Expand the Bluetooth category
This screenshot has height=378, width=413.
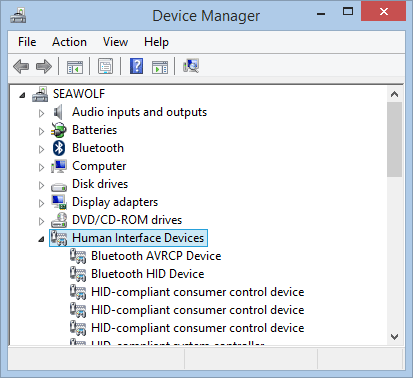[41, 149]
